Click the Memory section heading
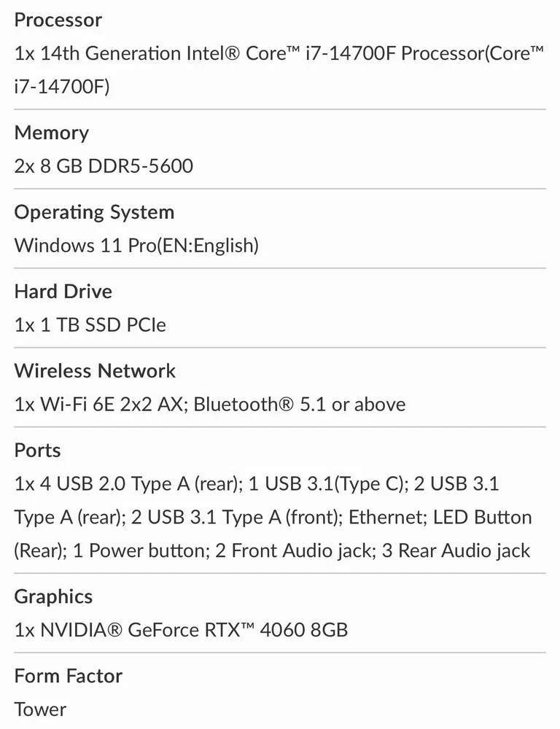The height and width of the screenshot is (729, 560). tap(51, 133)
